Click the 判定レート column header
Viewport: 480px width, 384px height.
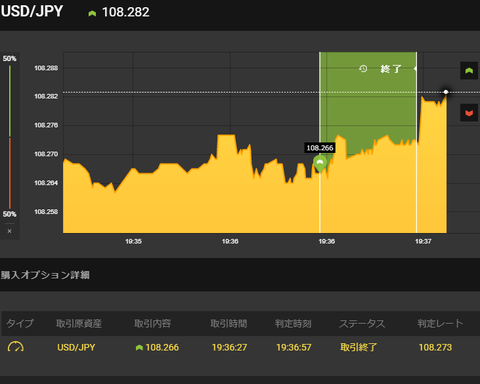(x=440, y=323)
